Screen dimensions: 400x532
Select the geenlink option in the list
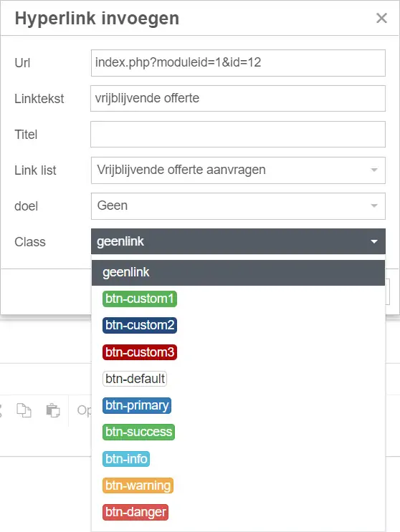click(x=238, y=273)
